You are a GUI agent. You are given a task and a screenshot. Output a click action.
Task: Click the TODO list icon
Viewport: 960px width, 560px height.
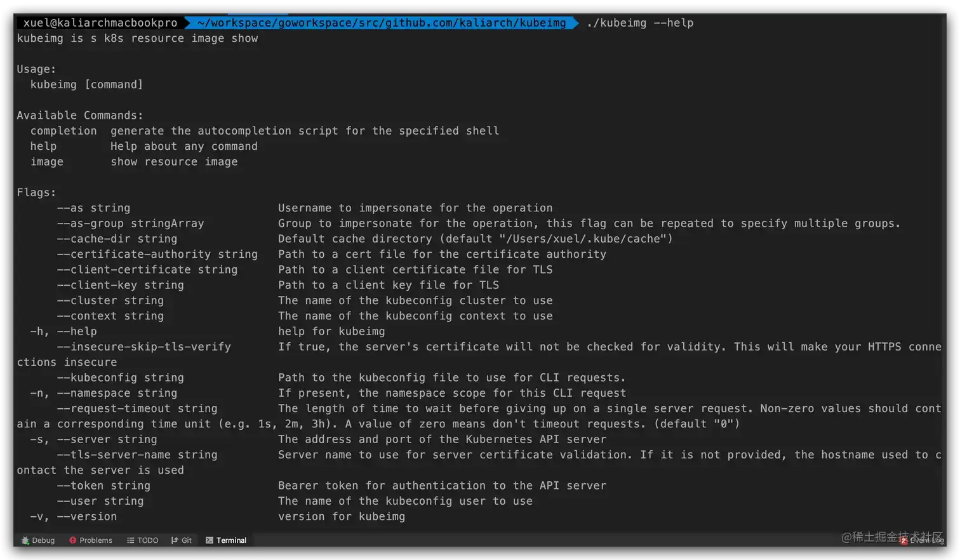[130, 540]
